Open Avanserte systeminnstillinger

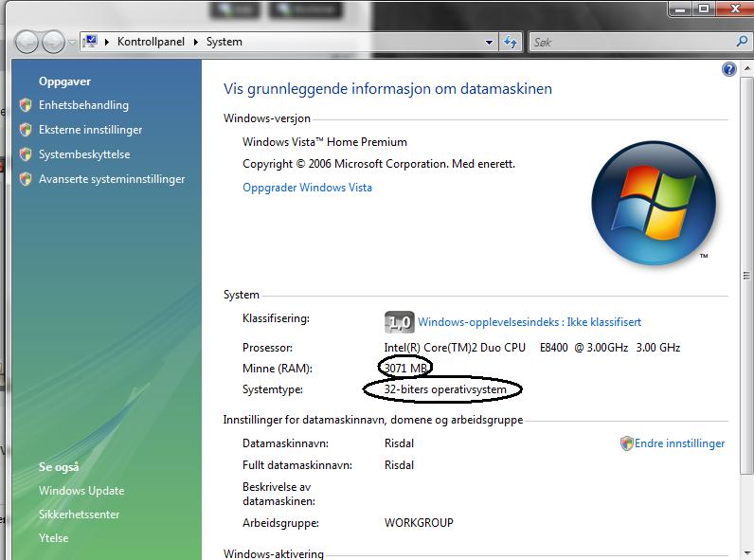coord(112,179)
